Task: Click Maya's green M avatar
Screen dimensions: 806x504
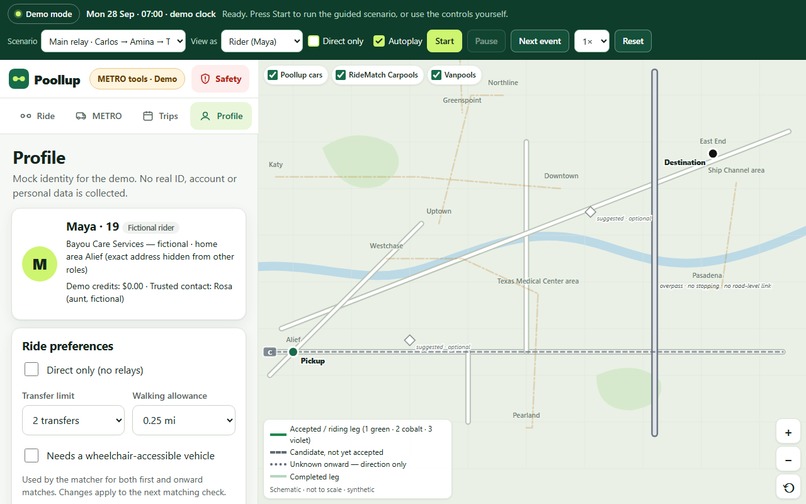Action: 40,264
